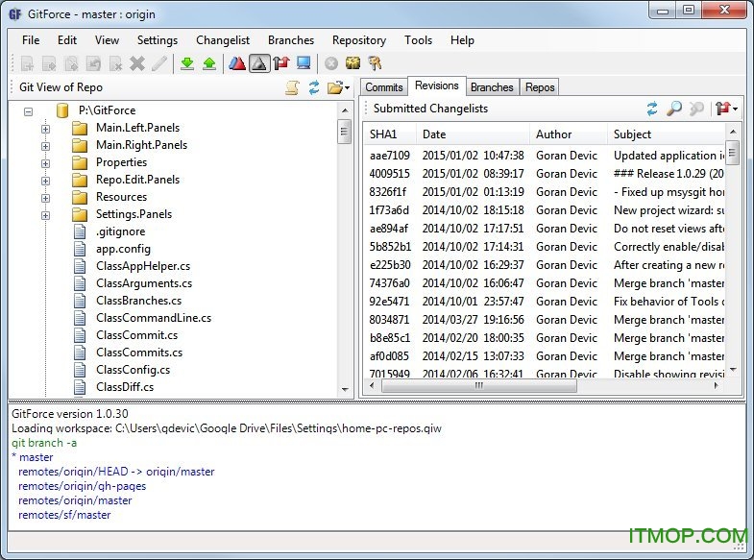The height and width of the screenshot is (560, 754).
Task: Click the gray X delete toolbar icon
Action: pos(137,63)
